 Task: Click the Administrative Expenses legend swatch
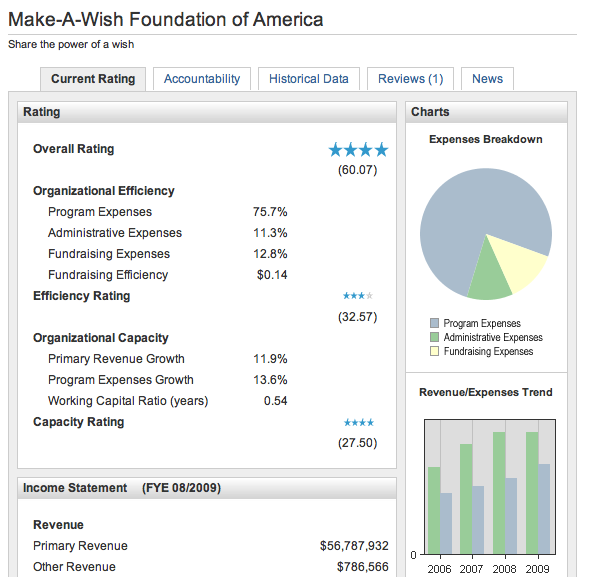coord(435,337)
